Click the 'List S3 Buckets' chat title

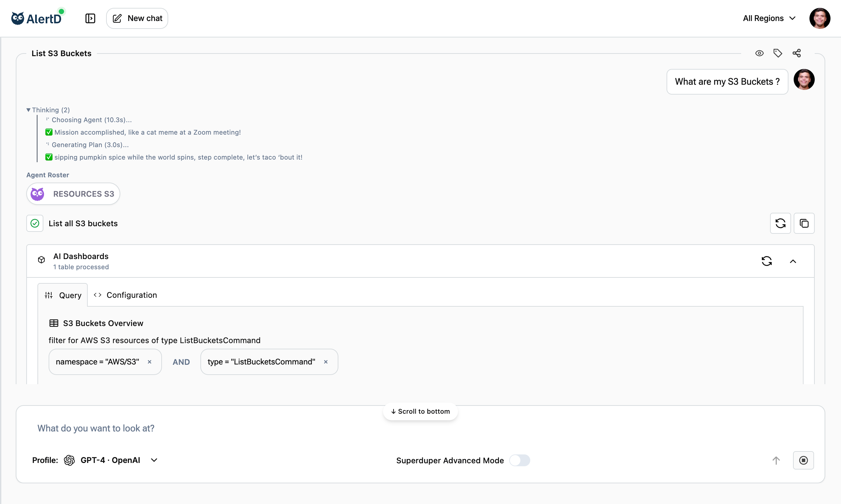pyautogui.click(x=61, y=53)
